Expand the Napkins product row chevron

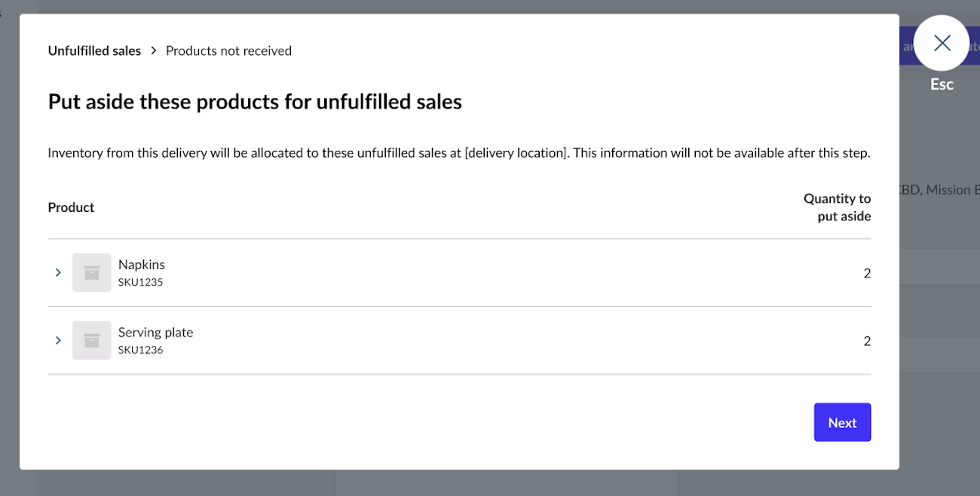58,272
